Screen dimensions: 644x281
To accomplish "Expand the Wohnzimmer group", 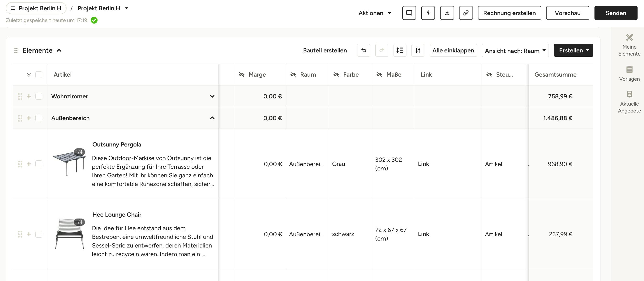I will (x=212, y=96).
